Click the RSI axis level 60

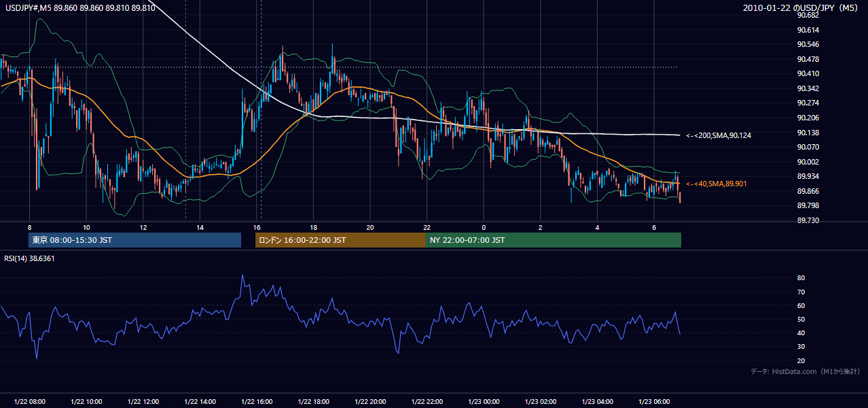[801, 305]
